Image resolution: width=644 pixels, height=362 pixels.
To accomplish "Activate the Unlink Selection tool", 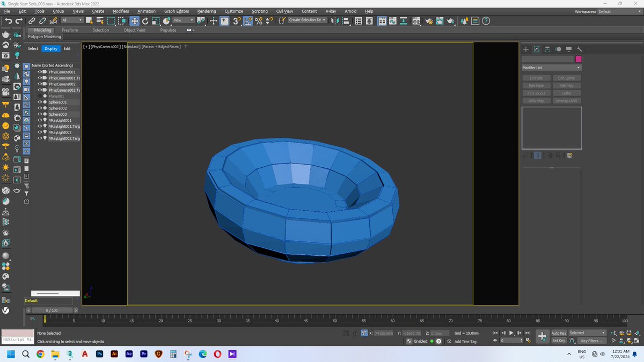I will [x=43, y=21].
